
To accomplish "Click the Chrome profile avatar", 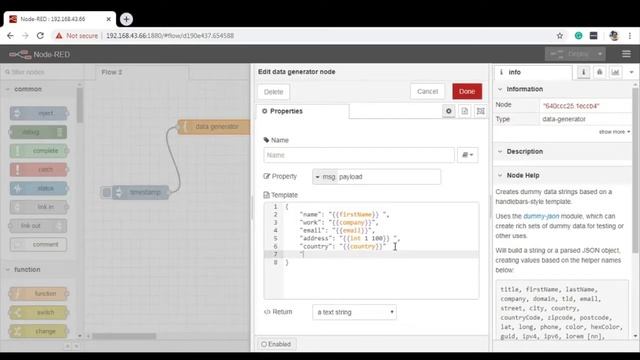I will point(614,36).
